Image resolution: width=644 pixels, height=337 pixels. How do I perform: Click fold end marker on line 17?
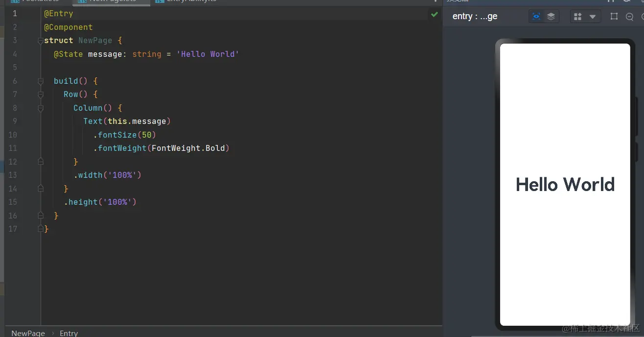(x=41, y=229)
